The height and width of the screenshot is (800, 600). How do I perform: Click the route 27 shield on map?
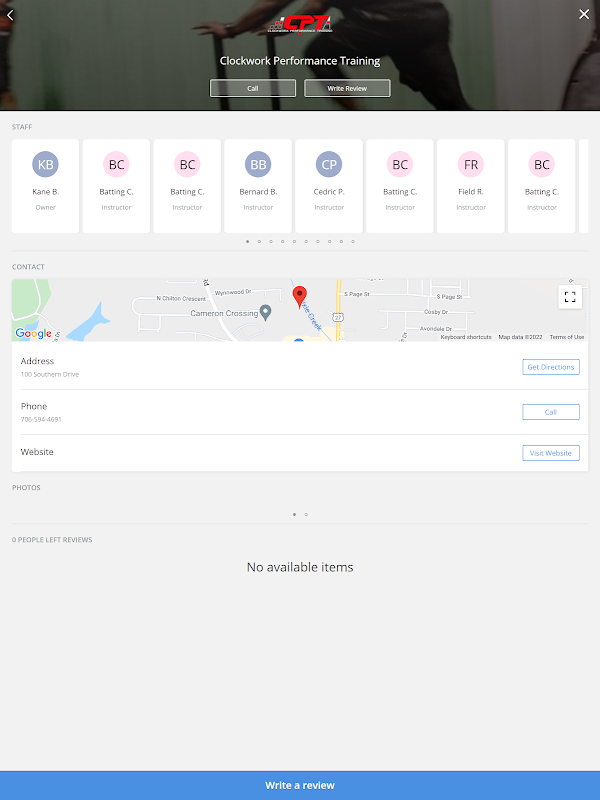point(338,317)
